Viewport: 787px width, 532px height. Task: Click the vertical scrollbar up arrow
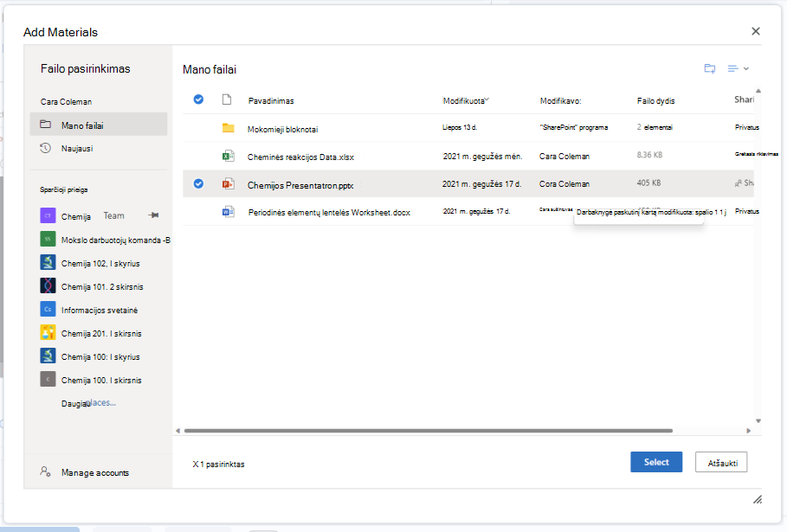[758, 91]
